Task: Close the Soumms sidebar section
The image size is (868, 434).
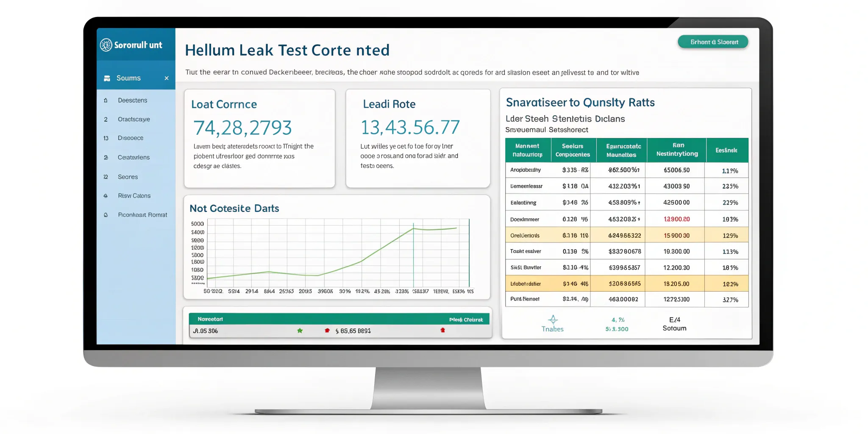Action: click(167, 78)
